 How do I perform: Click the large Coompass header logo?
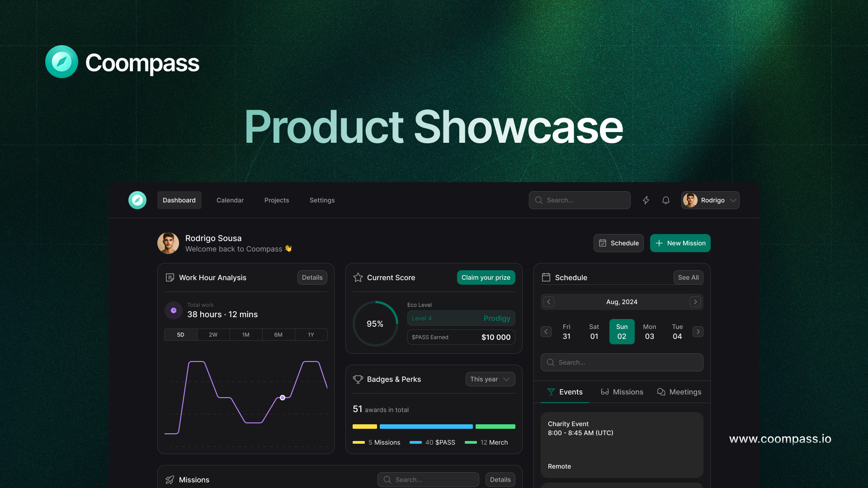(x=62, y=62)
